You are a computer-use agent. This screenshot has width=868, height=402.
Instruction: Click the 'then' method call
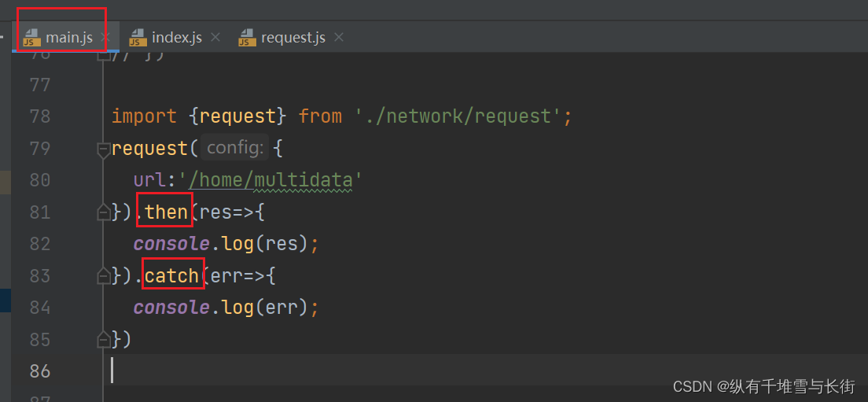167,212
